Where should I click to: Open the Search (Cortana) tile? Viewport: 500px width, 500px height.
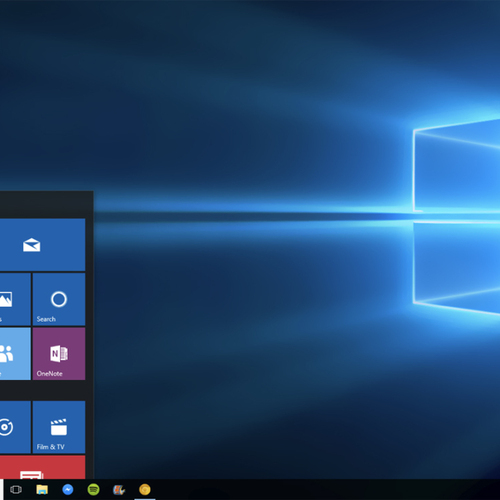[59, 299]
